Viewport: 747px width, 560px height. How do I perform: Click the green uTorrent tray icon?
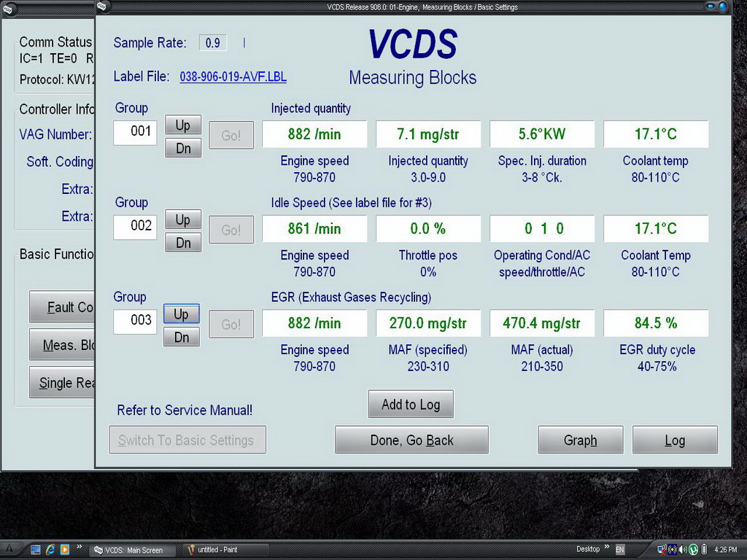tap(693, 549)
